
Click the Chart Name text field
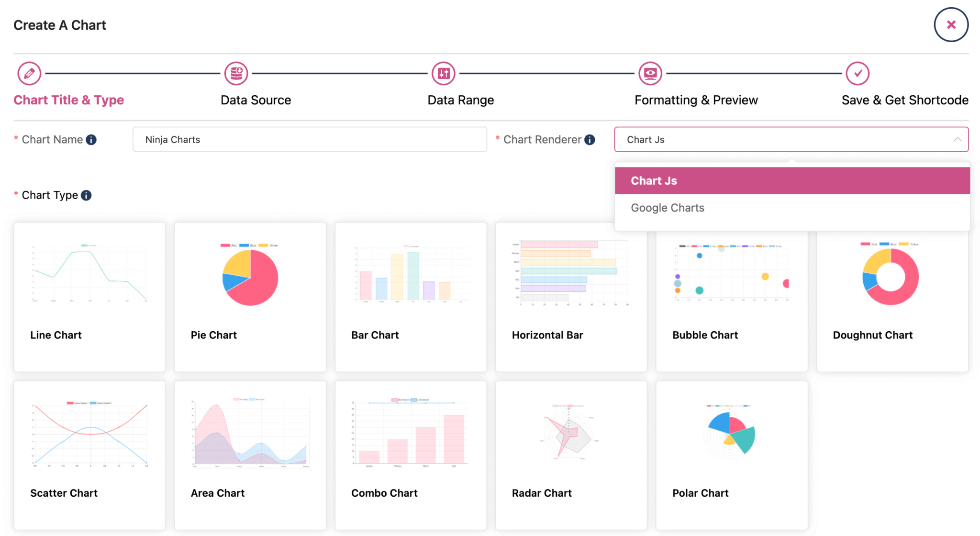[310, 140]
